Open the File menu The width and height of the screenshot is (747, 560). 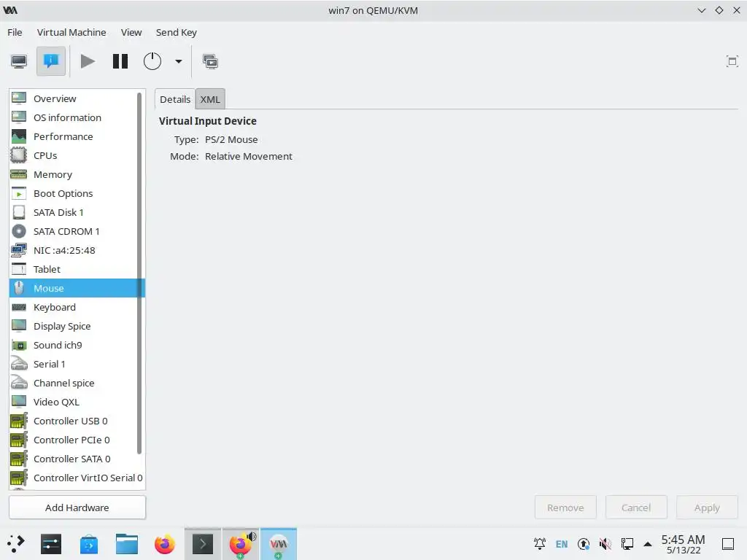tap(15, 32)
